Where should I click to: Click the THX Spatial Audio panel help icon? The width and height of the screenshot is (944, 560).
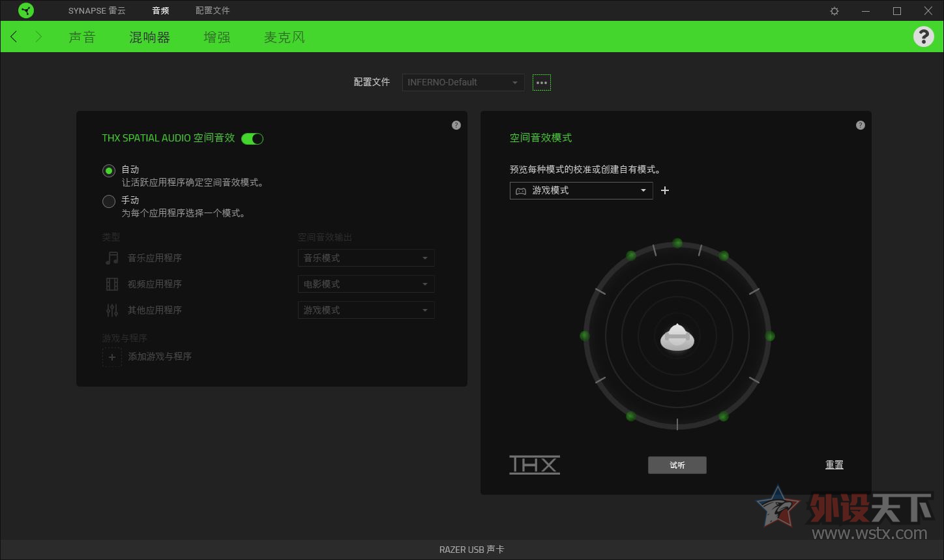(456, 125)
